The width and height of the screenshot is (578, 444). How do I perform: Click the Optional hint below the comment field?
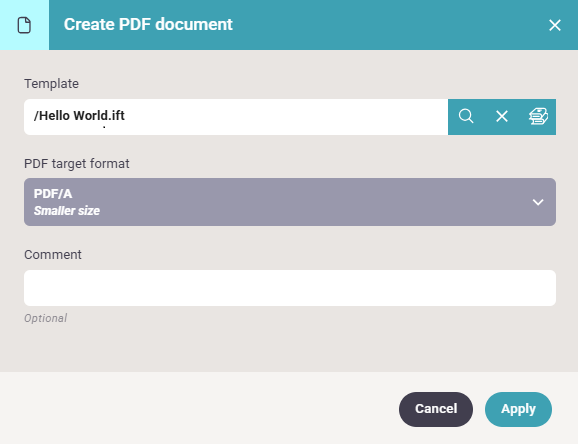click(x=46, y=318)
